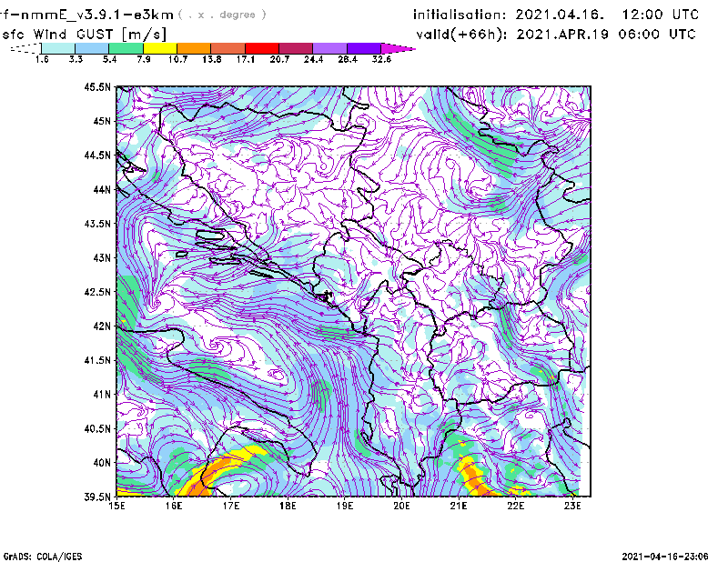The image size is (728, 562).
Task: Click the 'valid(+66h):' label
Action: click(x=462, y=35)
